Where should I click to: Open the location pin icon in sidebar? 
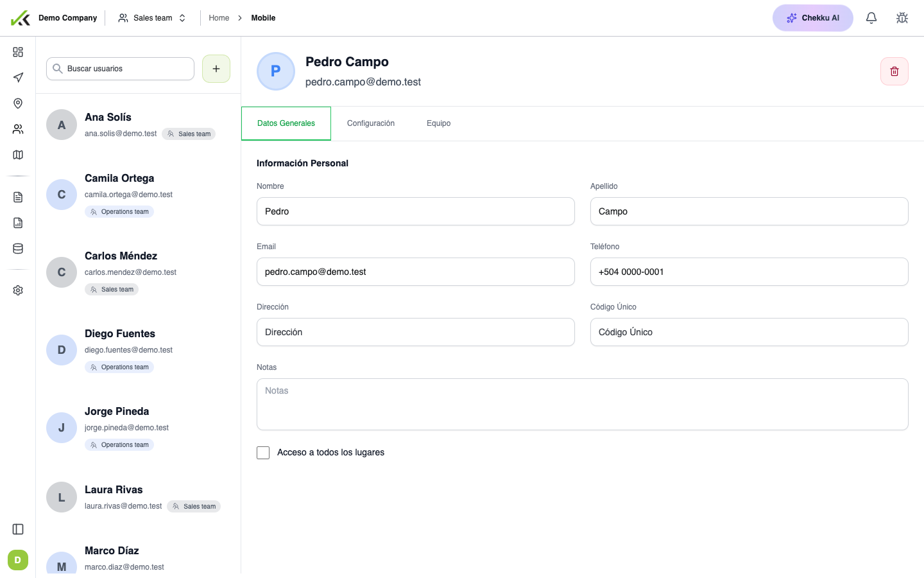(x=18, y=103)
